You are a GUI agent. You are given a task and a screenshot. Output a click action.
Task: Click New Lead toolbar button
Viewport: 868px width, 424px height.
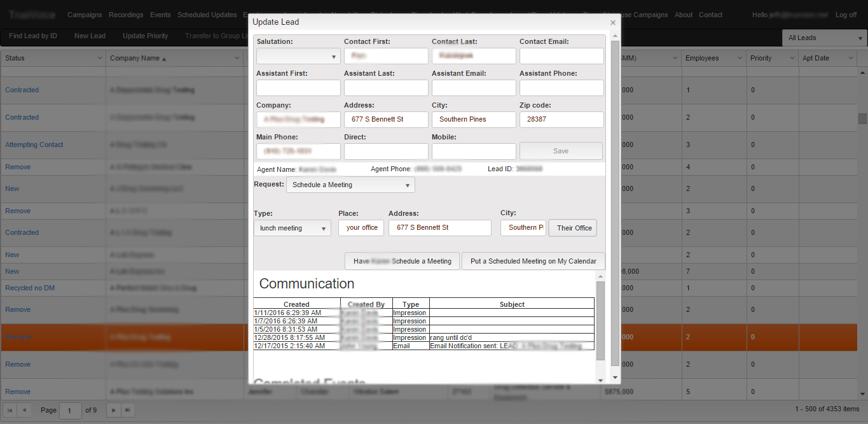pyautogui.click(x=90, y=36)
